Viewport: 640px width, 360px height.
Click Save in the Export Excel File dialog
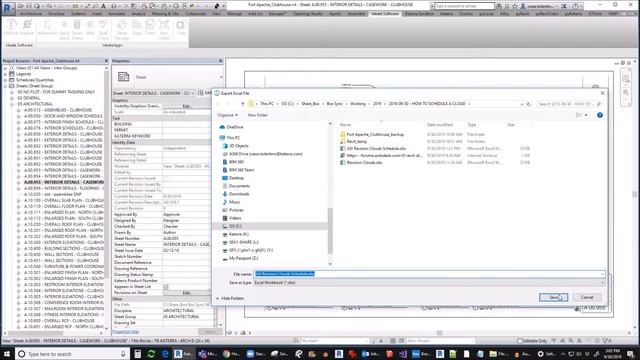553,297
